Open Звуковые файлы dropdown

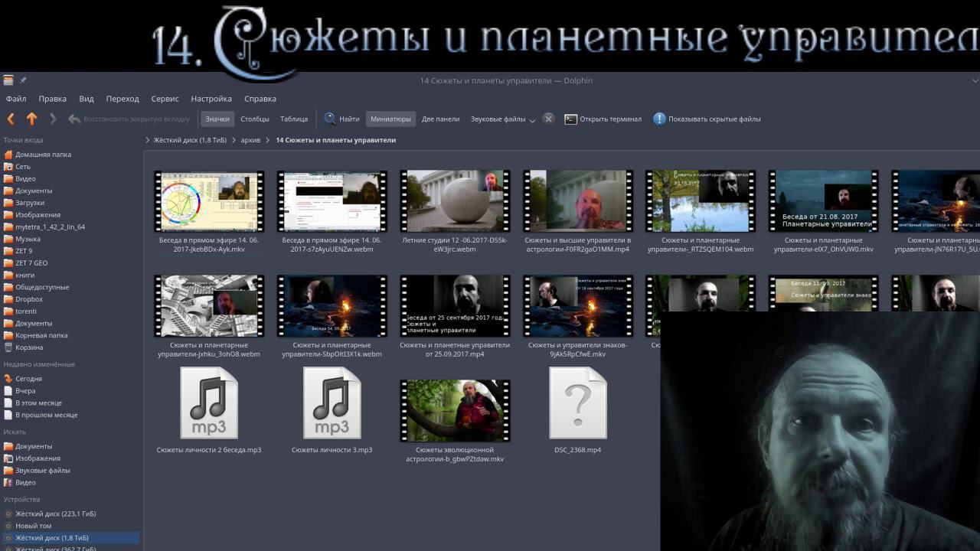[x=503, y=119]
